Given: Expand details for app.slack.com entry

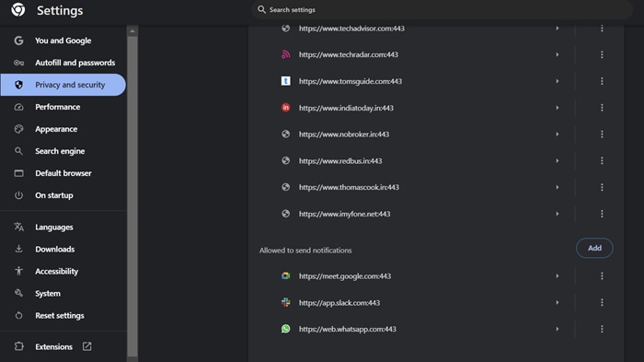Looking at the screenshot, I should (x=558, y=302).
